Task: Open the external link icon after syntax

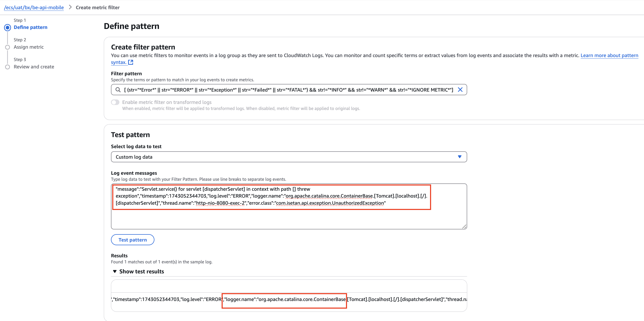Action: click(x=131, y=62)
